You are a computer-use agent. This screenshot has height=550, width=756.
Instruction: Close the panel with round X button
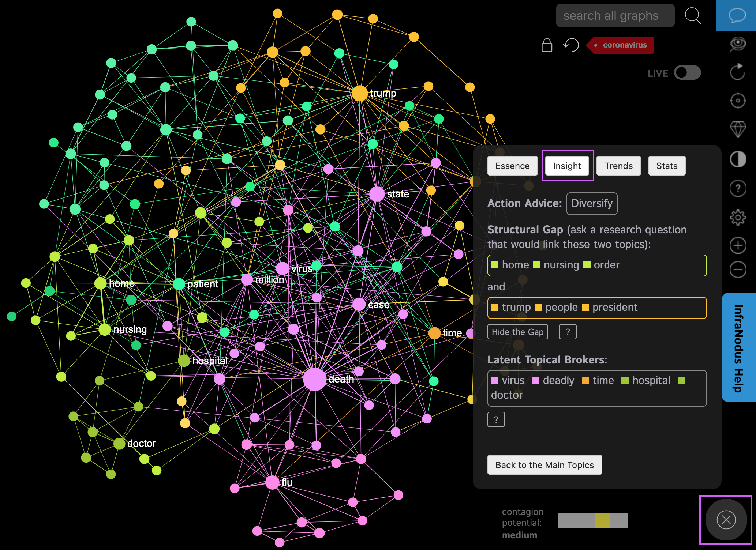(726, 520)
